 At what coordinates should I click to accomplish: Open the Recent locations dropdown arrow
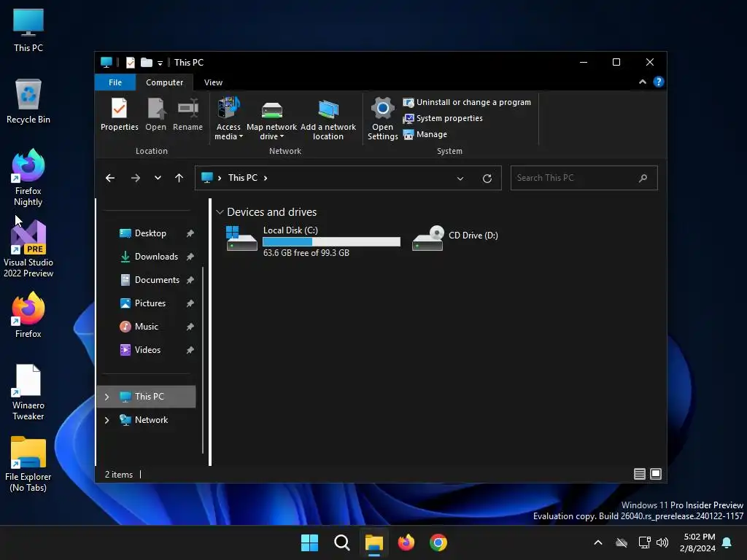158,178
